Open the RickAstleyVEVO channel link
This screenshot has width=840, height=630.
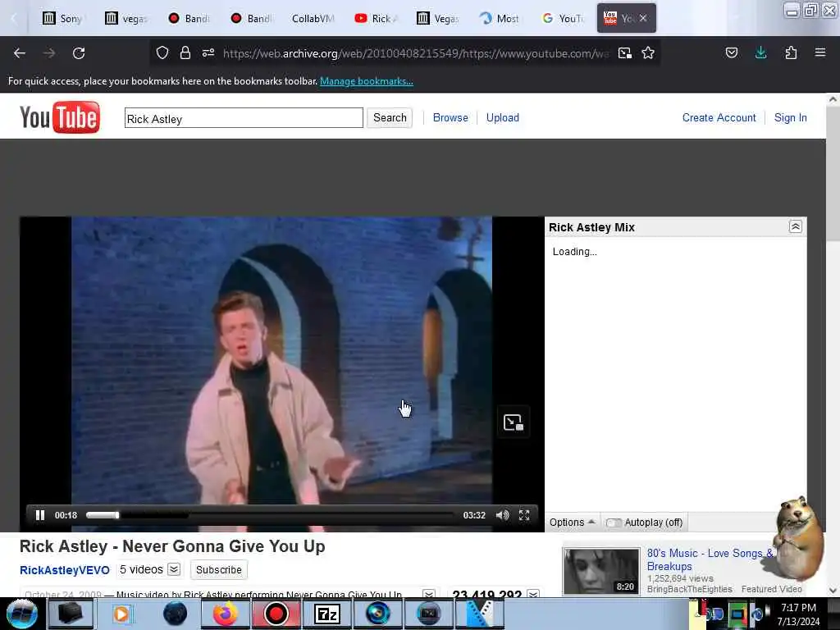tap(64, 570)
